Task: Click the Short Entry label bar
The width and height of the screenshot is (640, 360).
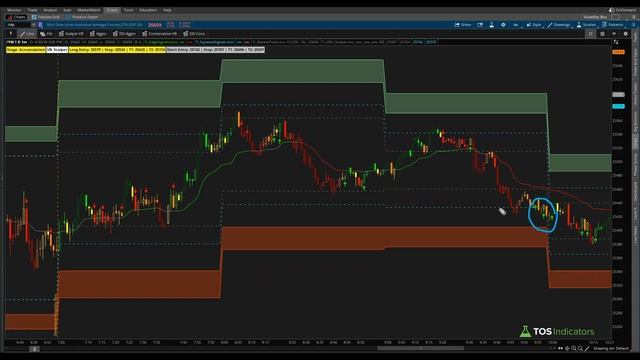Action: [216, 50]
